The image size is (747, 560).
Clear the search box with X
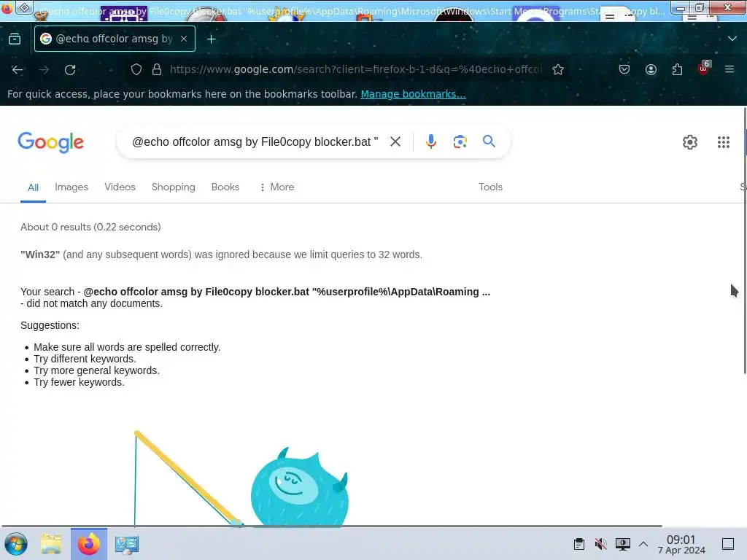(x=395, y=141)
